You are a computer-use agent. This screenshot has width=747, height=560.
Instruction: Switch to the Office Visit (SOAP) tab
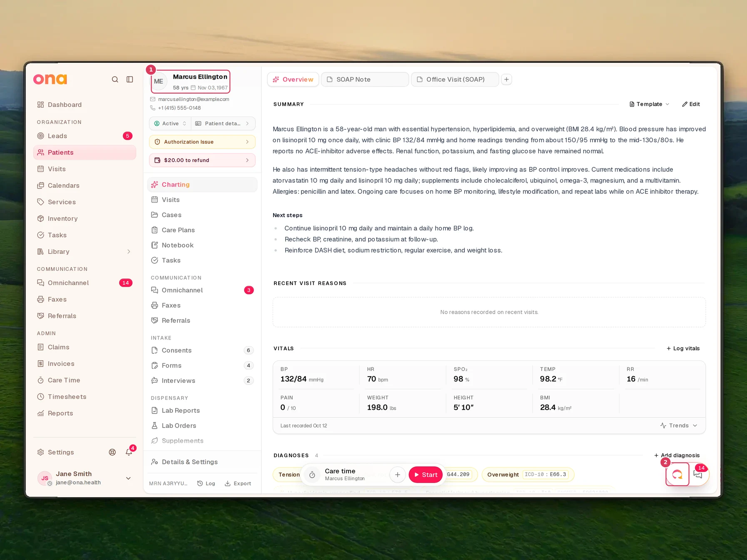point(455,79)
